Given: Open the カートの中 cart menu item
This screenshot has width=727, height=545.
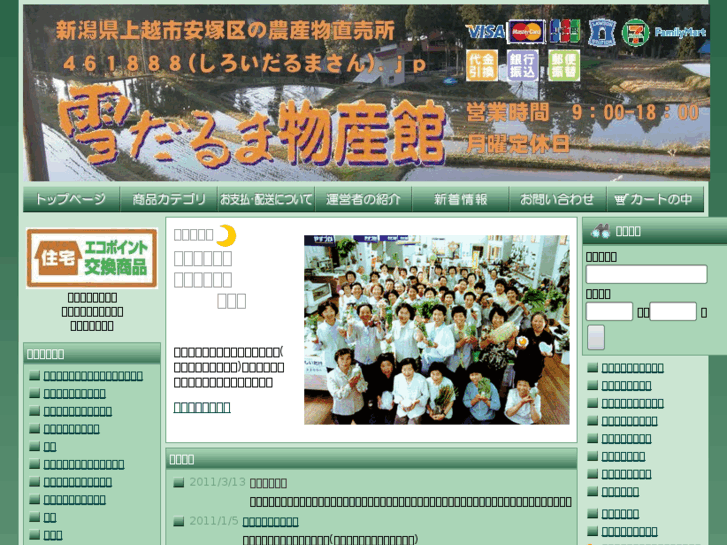Looking at the screenshot, I should 655,199.
